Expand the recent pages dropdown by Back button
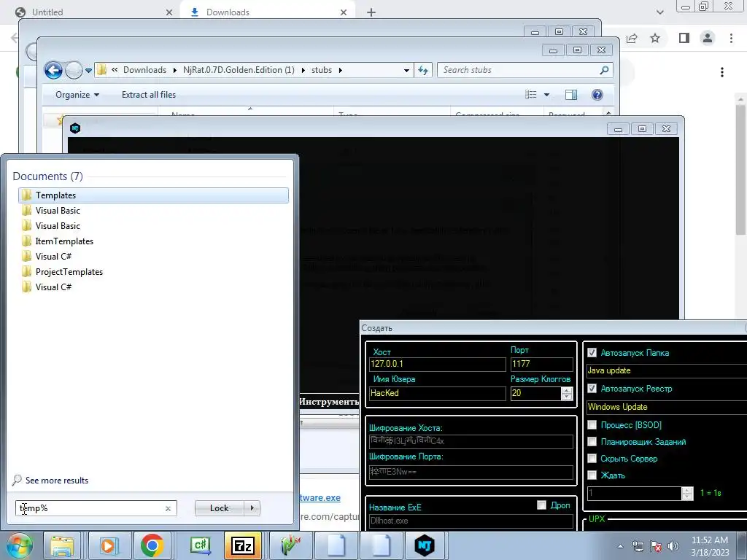This screenshot has width=747, height=560. click(x=88, y=71)
